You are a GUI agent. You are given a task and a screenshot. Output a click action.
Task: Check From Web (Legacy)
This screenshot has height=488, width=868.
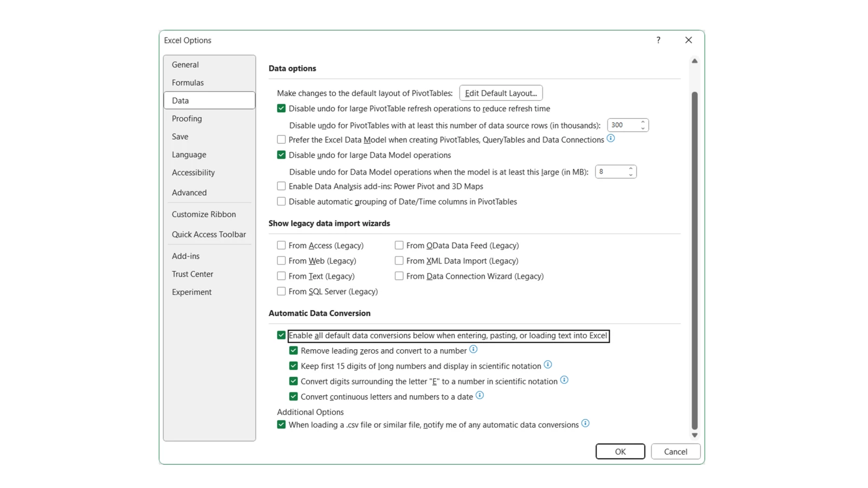[x=281, y=261]
